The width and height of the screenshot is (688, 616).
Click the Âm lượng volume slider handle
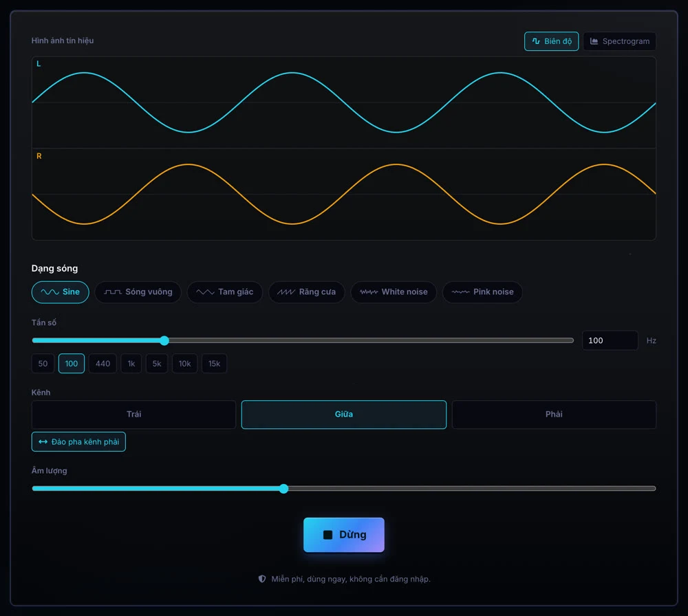click(284, 488)
